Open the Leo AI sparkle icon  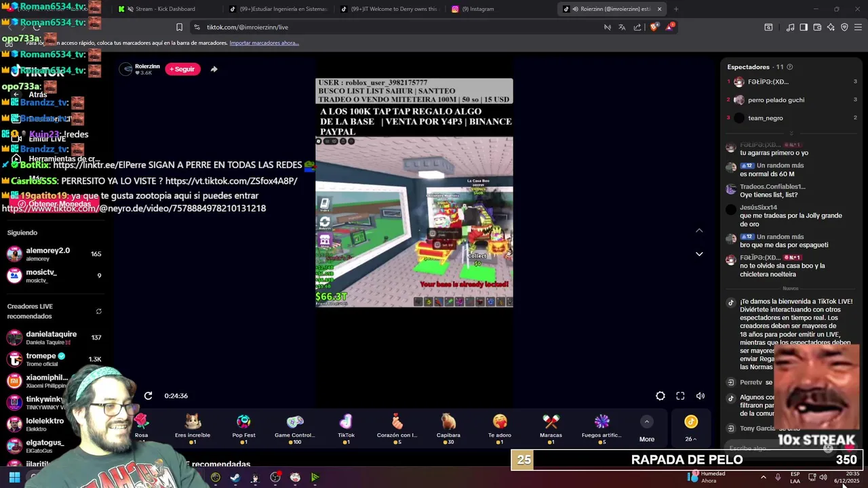point(831,27)
